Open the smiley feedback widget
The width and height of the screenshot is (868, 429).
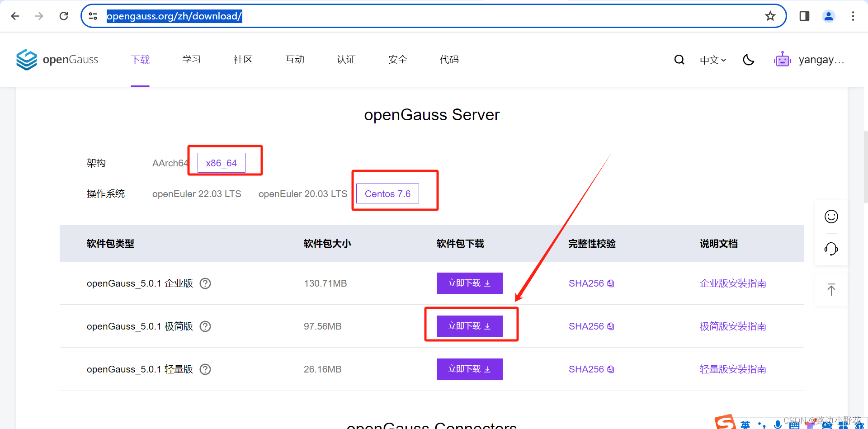coord(831,217)
